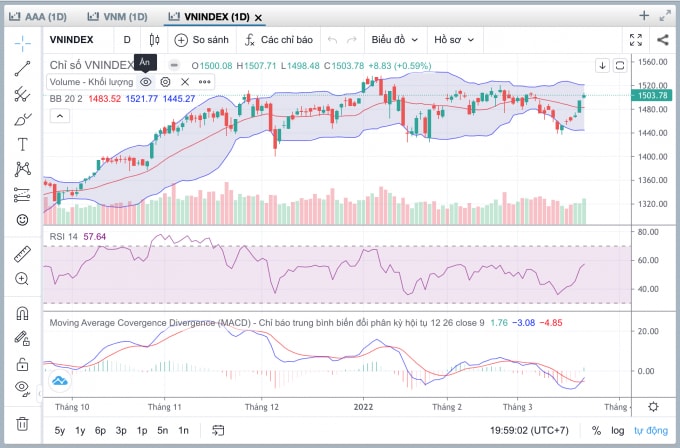This screenshot has height=448, width=680.
Task: Click the maximize pane button
Action: 620,66
